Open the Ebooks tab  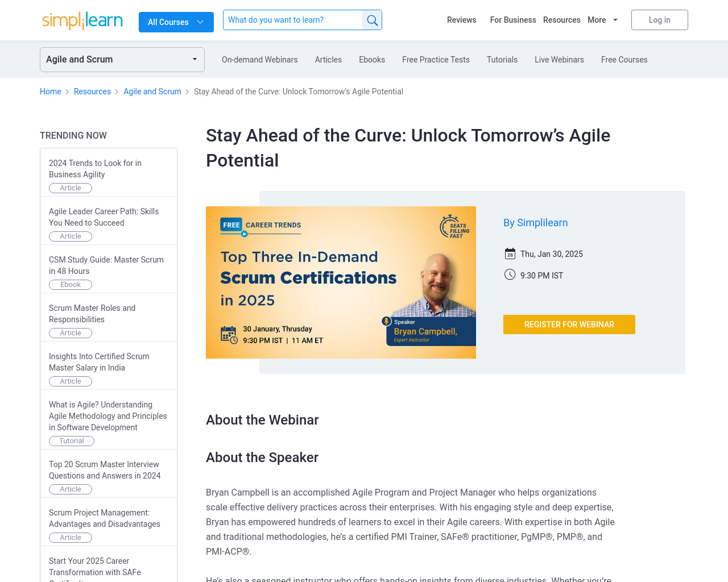click(x=372, y=60)
